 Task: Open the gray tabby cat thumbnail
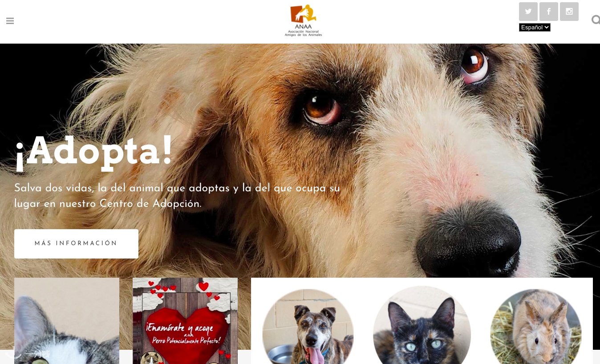[67, 321]
